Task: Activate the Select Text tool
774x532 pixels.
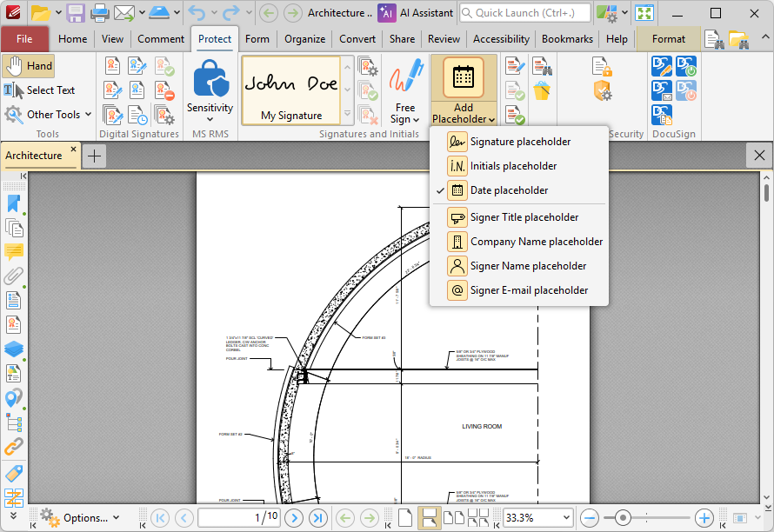Action: click(39, 90)
